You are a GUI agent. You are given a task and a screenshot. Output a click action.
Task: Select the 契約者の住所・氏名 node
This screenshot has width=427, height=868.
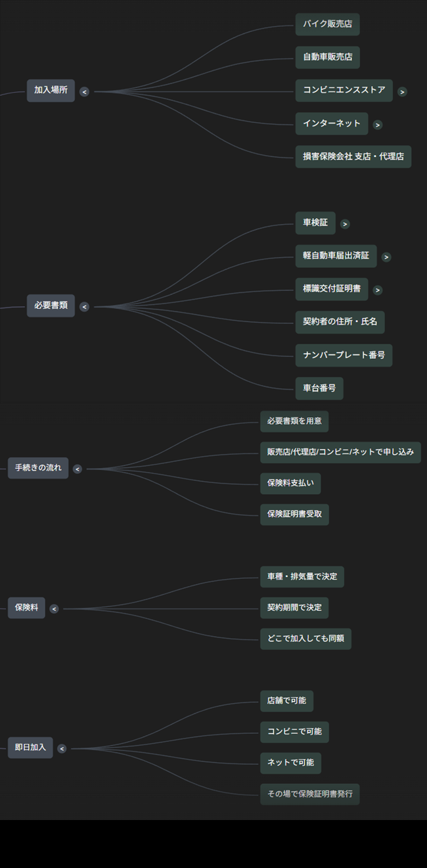click(340, 322)
